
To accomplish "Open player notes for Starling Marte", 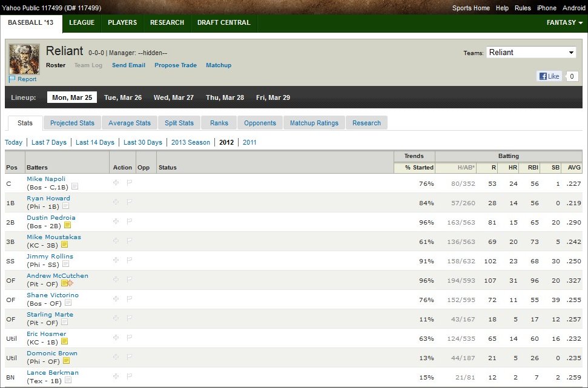I will point(65,322).
